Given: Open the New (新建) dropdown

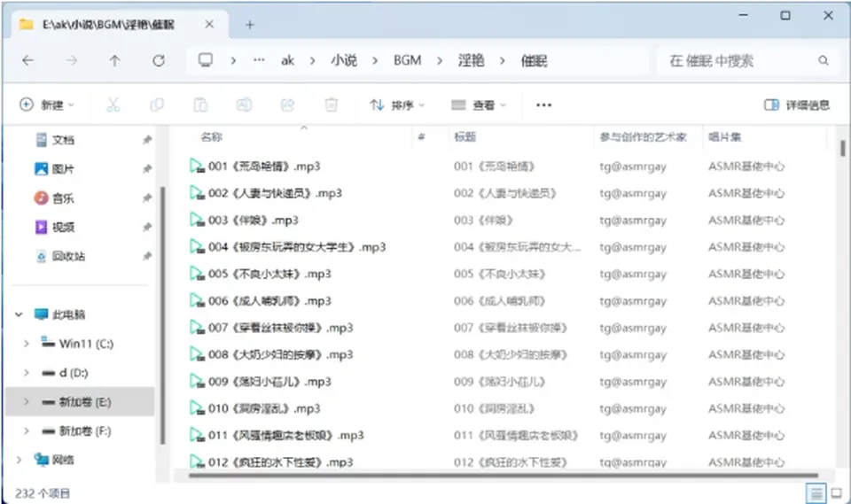Looking at the screenshot, I should [47, 105].
